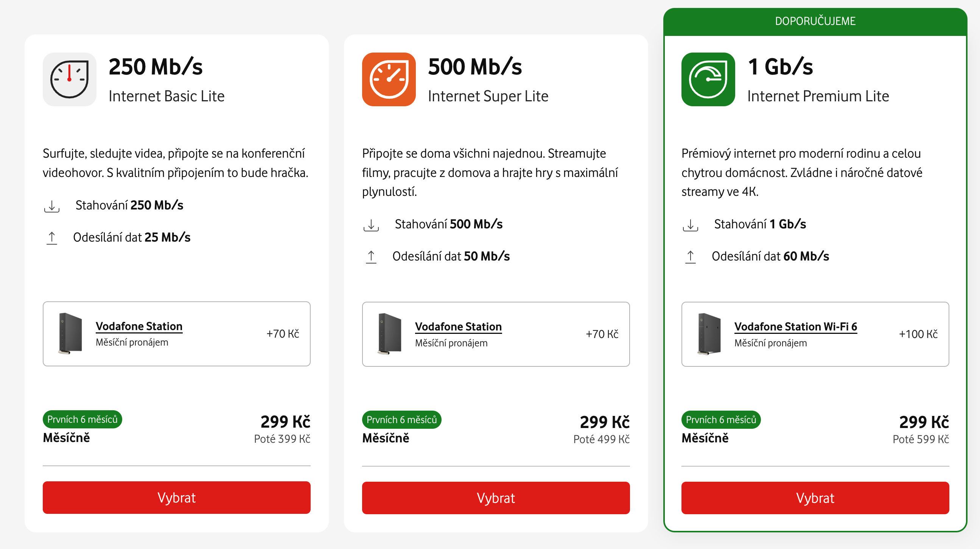Open the Vodafone Station link in the Super Lite card
980x549 pixels.
tap(458, 327)
